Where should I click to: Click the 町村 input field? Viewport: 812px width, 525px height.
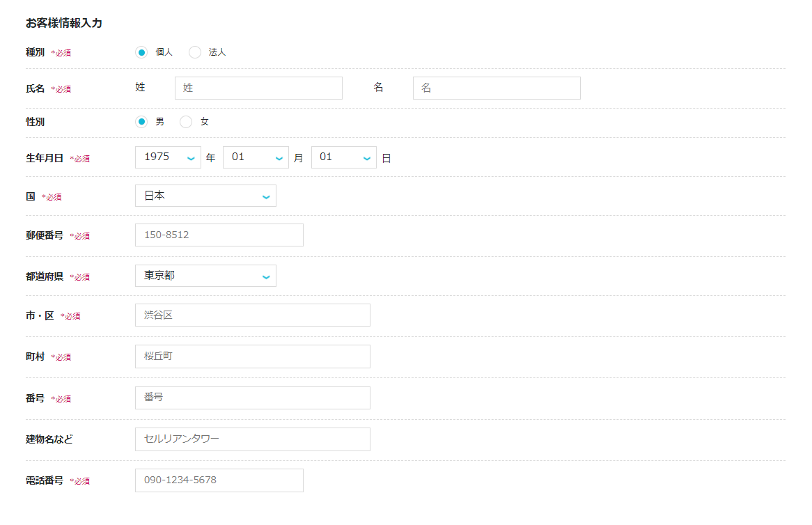point(253,356)
